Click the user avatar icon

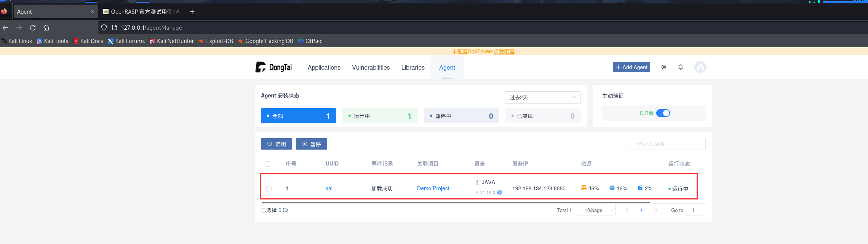pyautogui.click(x=700, y=67)
